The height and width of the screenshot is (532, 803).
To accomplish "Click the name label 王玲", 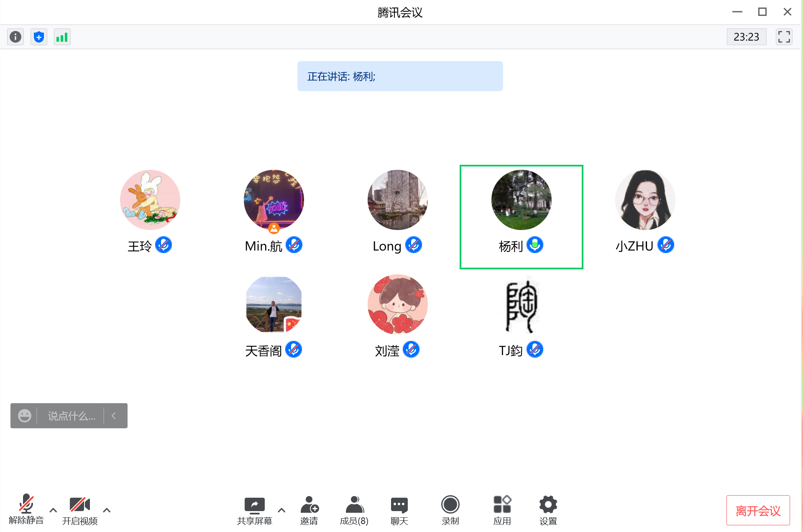I will click(140, 246).
